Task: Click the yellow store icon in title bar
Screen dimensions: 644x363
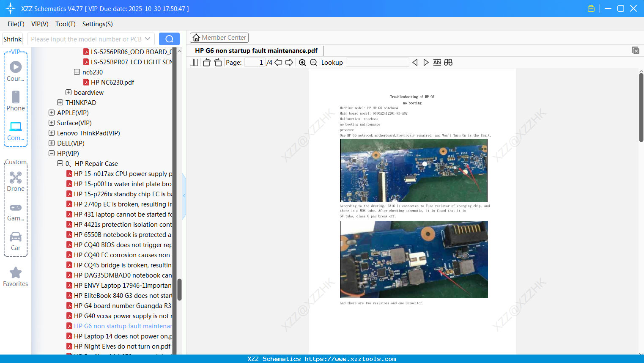Action: pyautogui.click(x=591, y=8)
